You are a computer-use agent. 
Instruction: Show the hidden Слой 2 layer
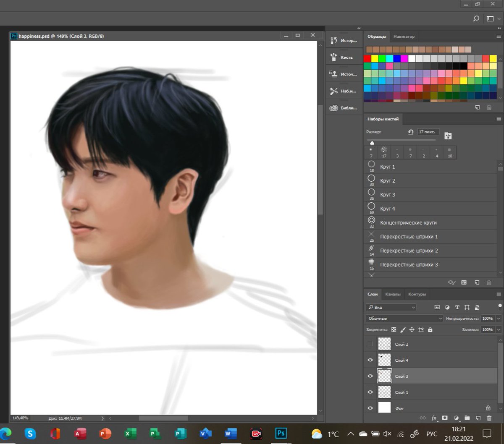click(370, 344)
